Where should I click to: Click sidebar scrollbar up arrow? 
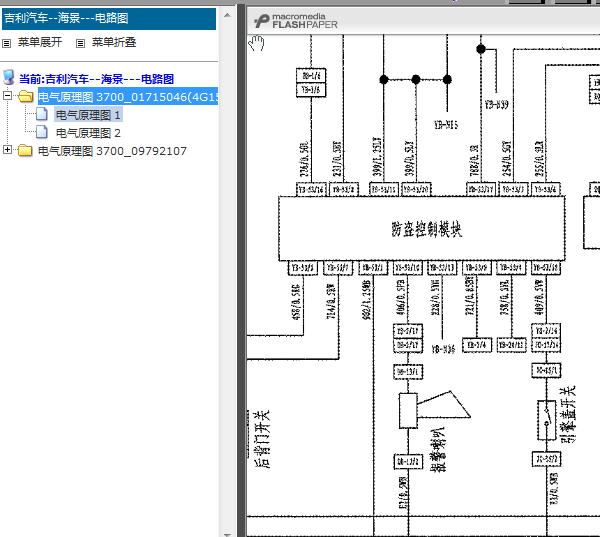(227, 16)
